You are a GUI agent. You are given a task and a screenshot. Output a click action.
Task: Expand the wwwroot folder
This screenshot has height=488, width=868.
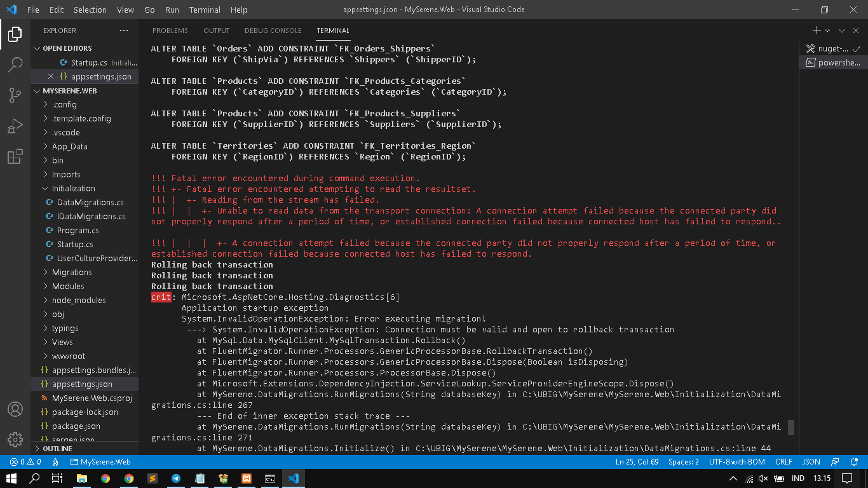pos(85,356)
